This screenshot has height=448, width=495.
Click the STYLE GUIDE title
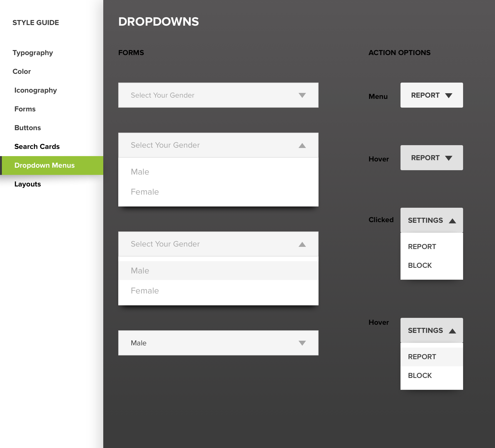[x=36, y=23]
